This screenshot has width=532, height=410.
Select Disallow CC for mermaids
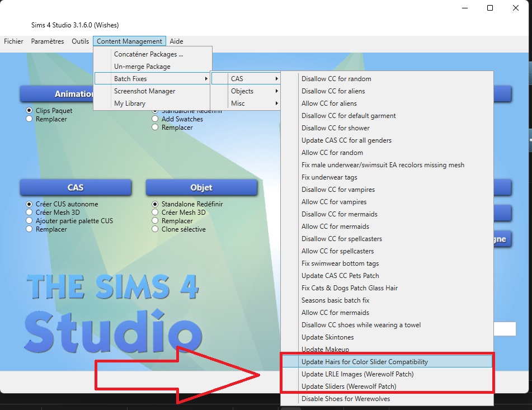pos(387,214)
